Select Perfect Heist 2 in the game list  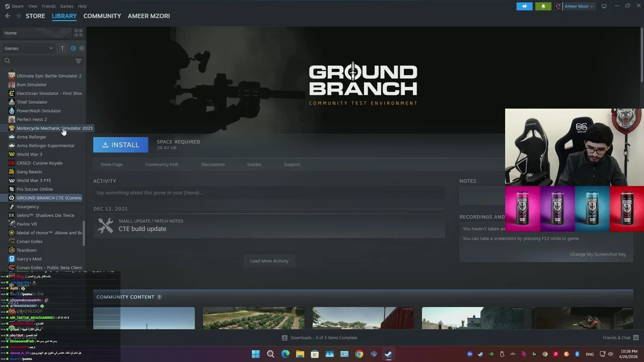pyautogui.click(x=32, y=119)
